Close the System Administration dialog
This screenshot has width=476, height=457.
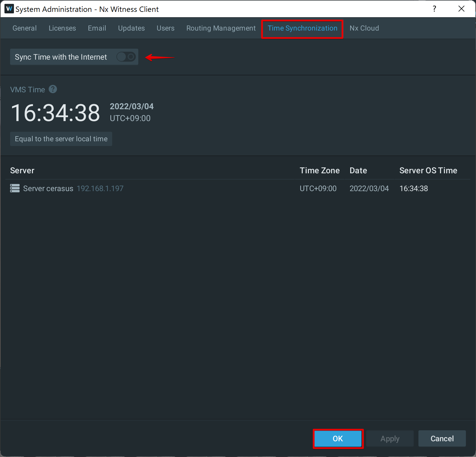coord(461,9)
